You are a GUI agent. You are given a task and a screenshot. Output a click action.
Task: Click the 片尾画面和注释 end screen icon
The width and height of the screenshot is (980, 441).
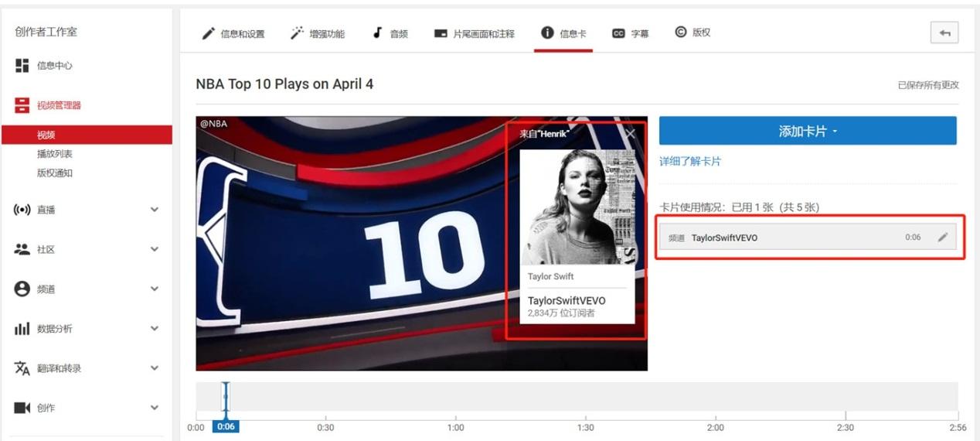point(441,33)
